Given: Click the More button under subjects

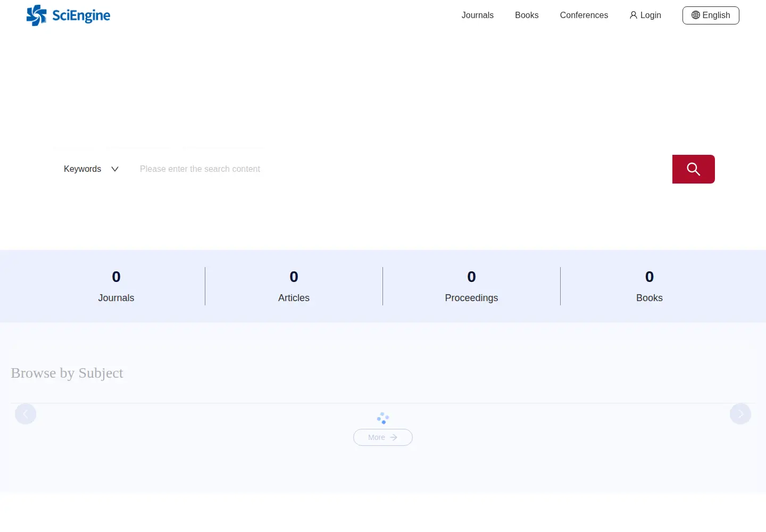Looking at the screenshot, I should (x=383, y=437).
